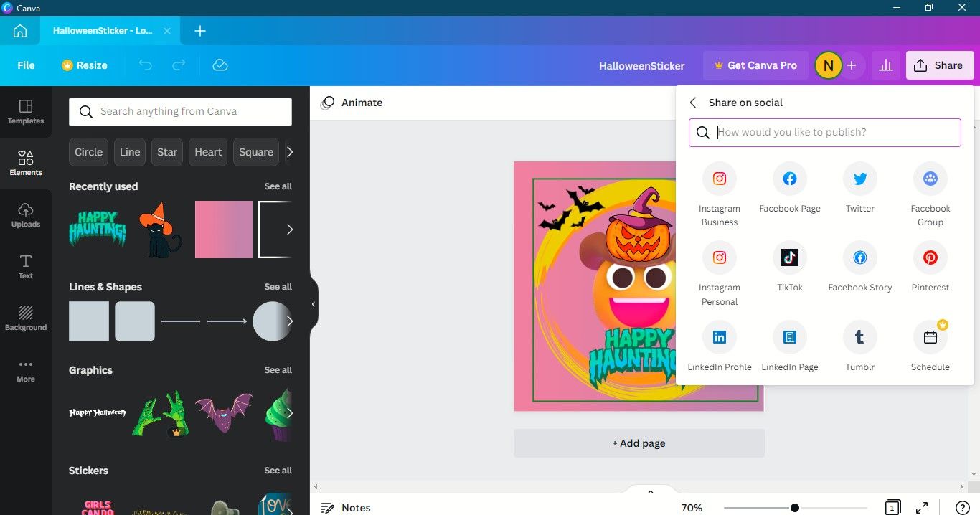This screenshot has width=980, height=515.
Task: Open the page grid view
Action: tap(892, 507)
